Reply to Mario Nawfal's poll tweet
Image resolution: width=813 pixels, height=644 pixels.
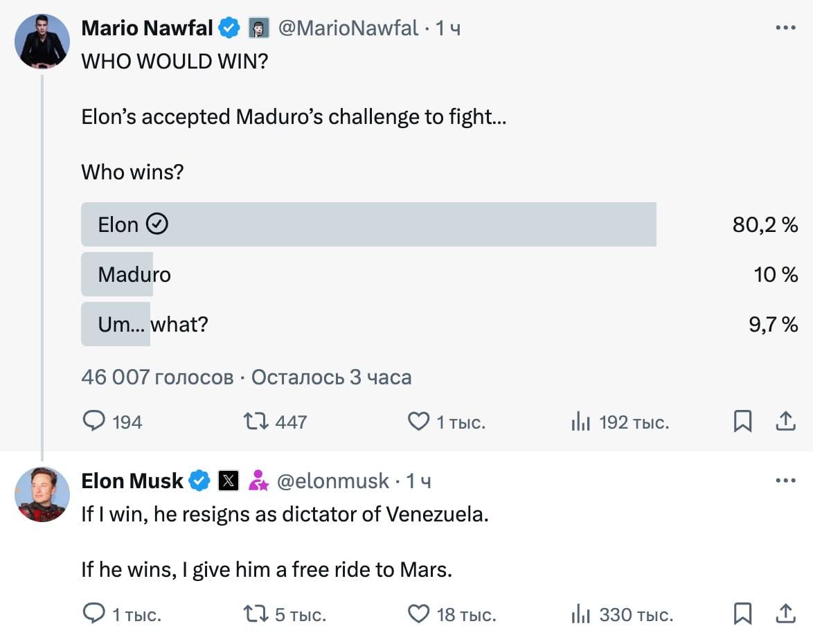click(94, 421)
